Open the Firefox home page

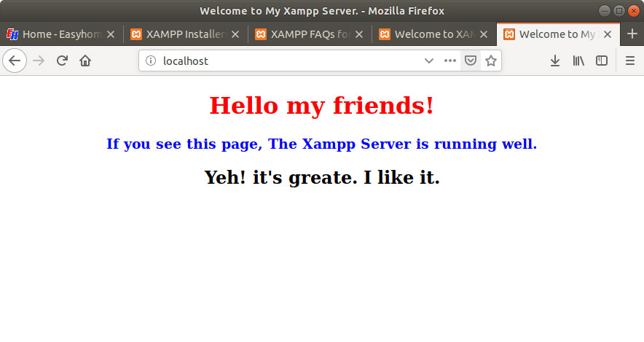click(85, 61)
